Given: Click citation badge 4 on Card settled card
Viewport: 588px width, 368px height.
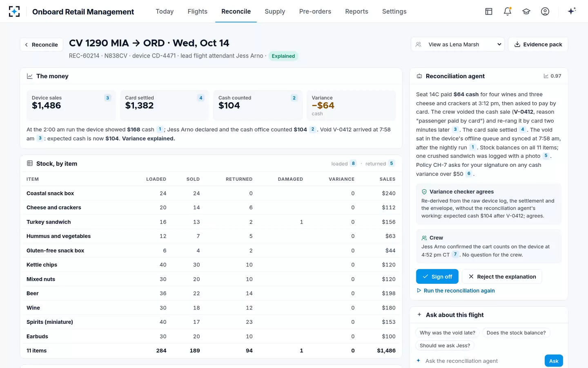Looking at the screenshot, I should [201, 98].
